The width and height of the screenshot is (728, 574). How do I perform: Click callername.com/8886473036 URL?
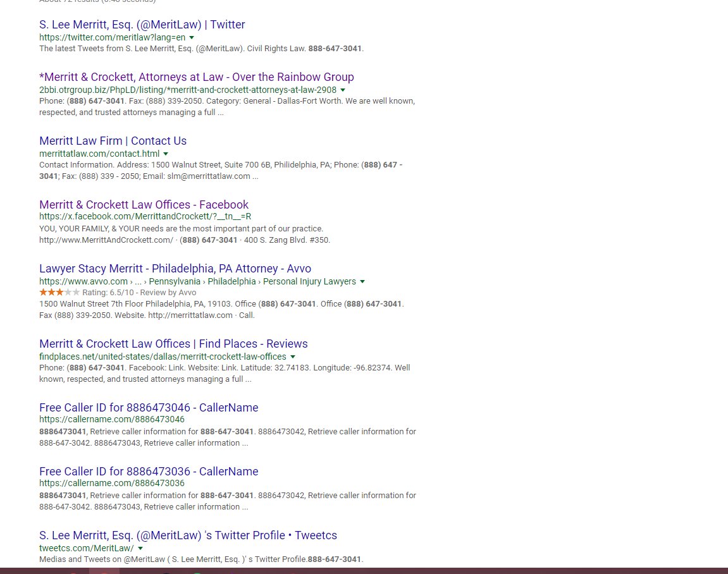click(112, 483)
